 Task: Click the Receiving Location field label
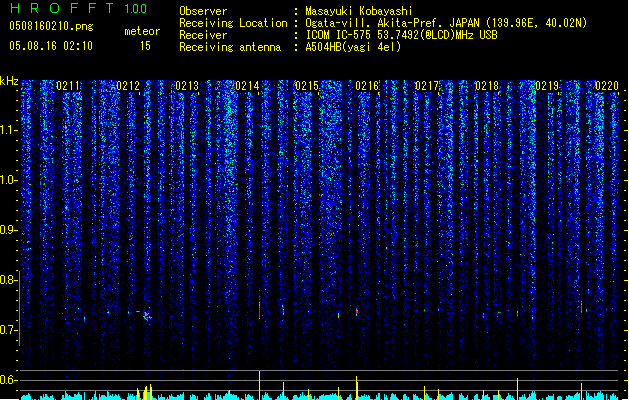point(233,23)
